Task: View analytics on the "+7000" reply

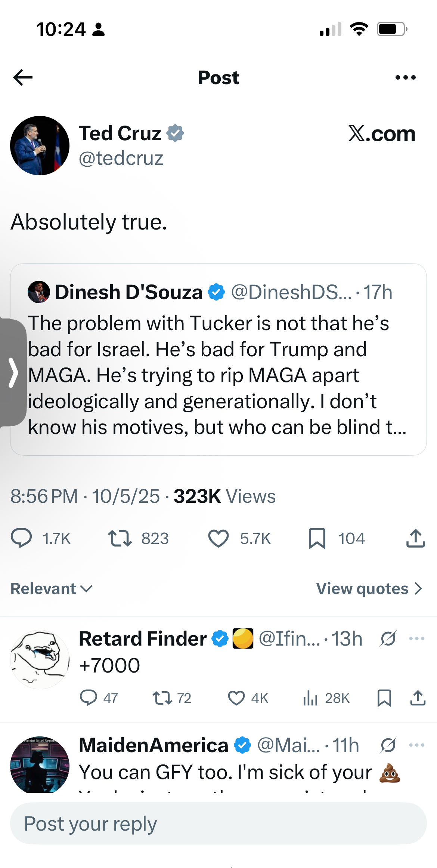Action: tap(310, 698)
